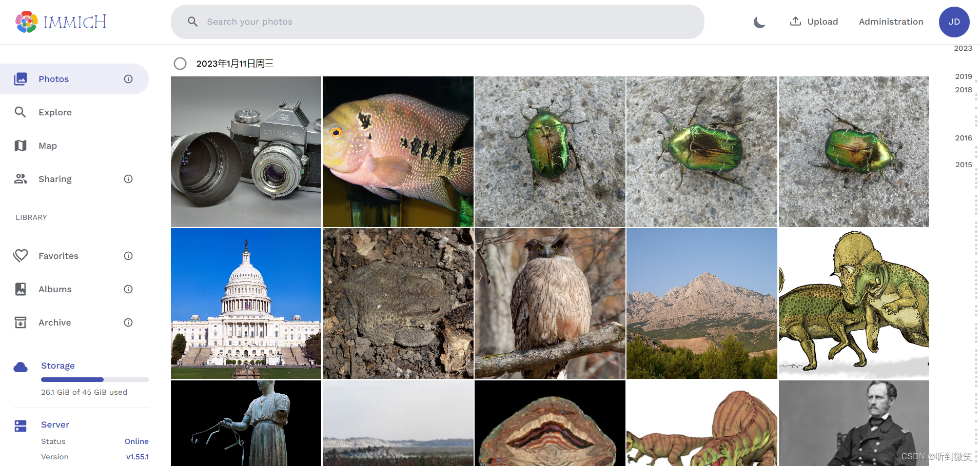Focus the Search your photos field
980x466 pixels.
pos(437,22)
